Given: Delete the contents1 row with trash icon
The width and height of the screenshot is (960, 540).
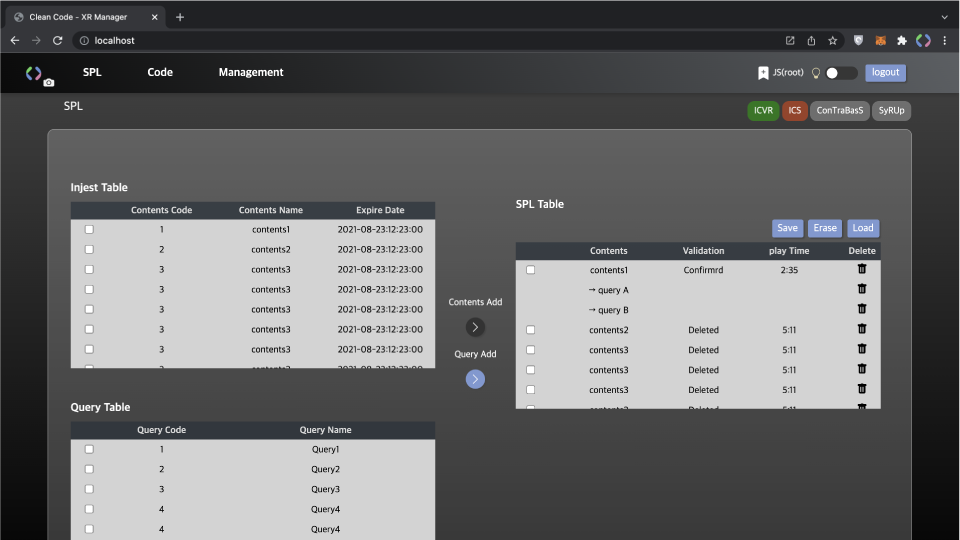Looking at the screenshot, I should (x=862, y=269).
